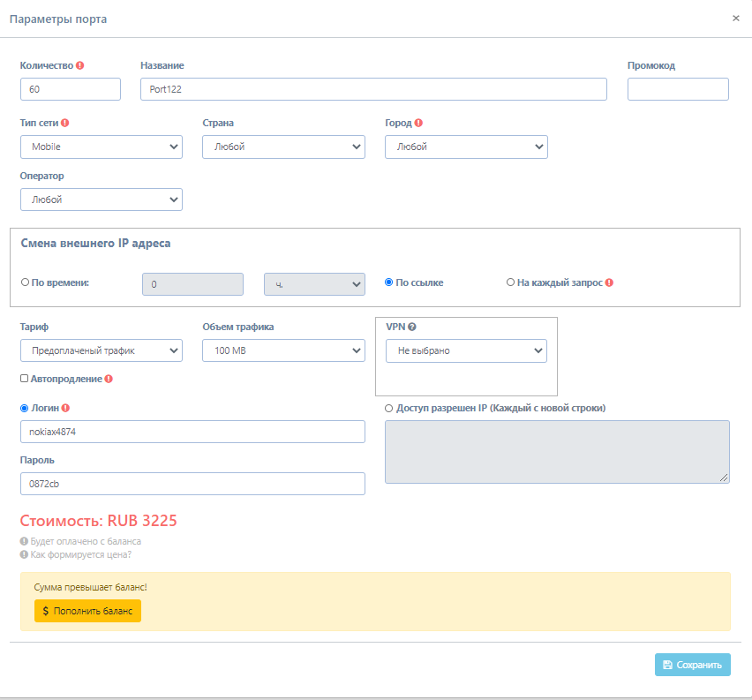Expand the Страна dropdown list
Image resolution: width=752 pixels, height=700 pixels.
pos(283,147)
